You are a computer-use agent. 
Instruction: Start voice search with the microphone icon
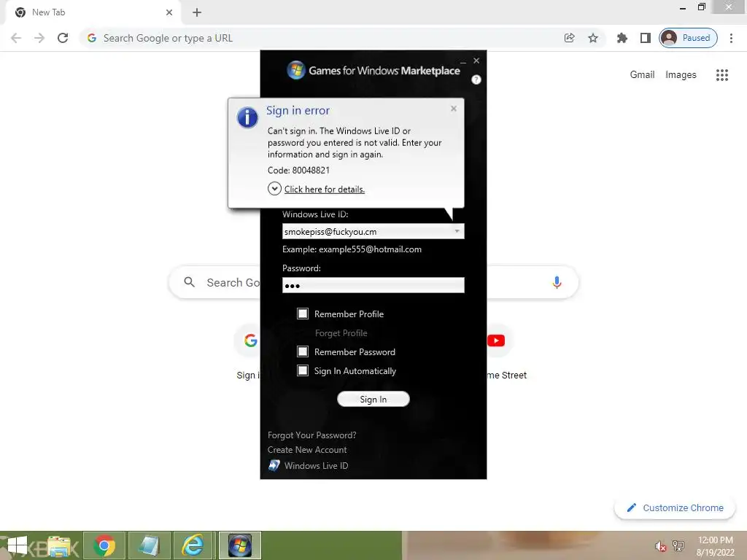557,282
